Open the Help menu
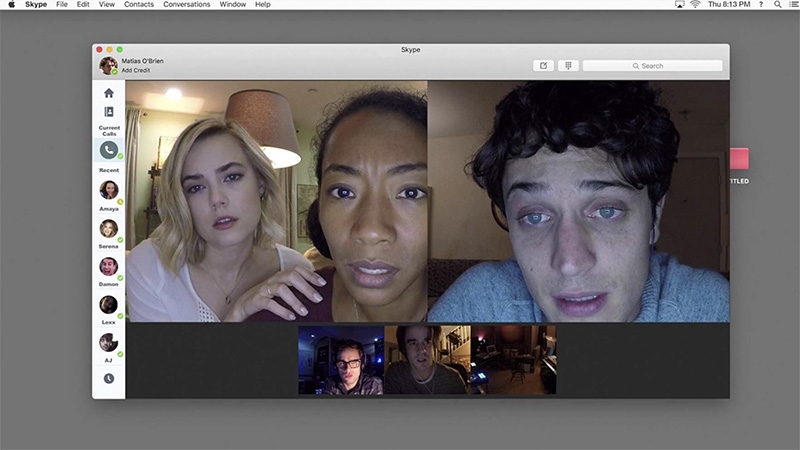This screenshot has width=800, height=450. click(x=263, y=4)
